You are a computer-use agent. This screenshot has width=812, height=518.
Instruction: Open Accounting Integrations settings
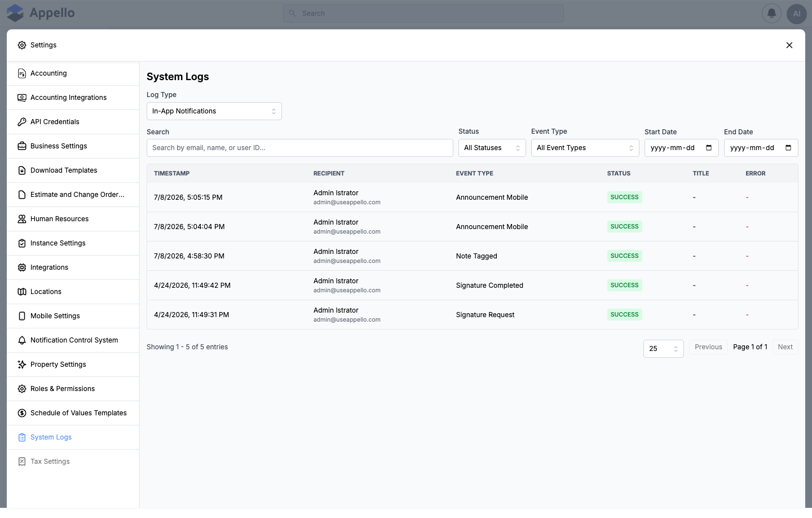coord(73,98)
